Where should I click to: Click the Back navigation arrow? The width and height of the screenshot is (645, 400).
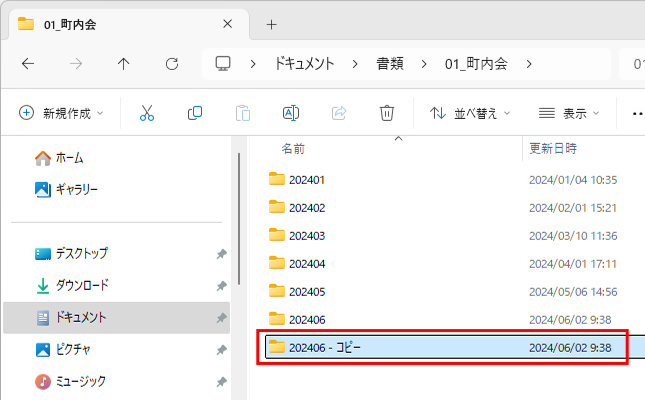[x=28, y=64]
